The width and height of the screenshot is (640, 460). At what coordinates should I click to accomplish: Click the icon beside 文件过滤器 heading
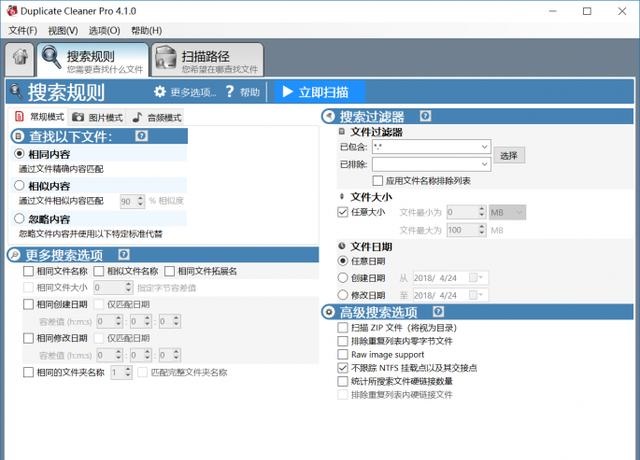(342, 131)
